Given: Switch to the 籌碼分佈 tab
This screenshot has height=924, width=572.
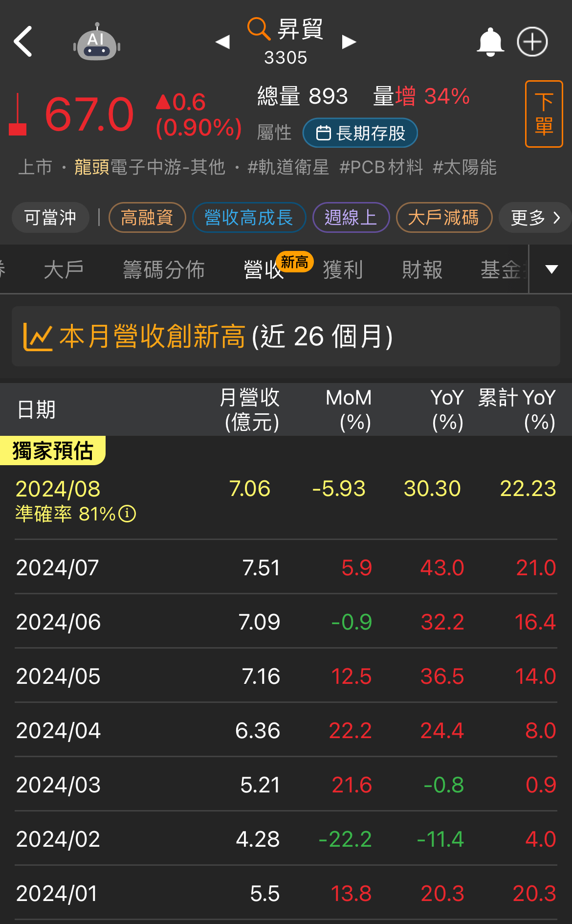Looking at the screenshot, I should tap(164, 270).
